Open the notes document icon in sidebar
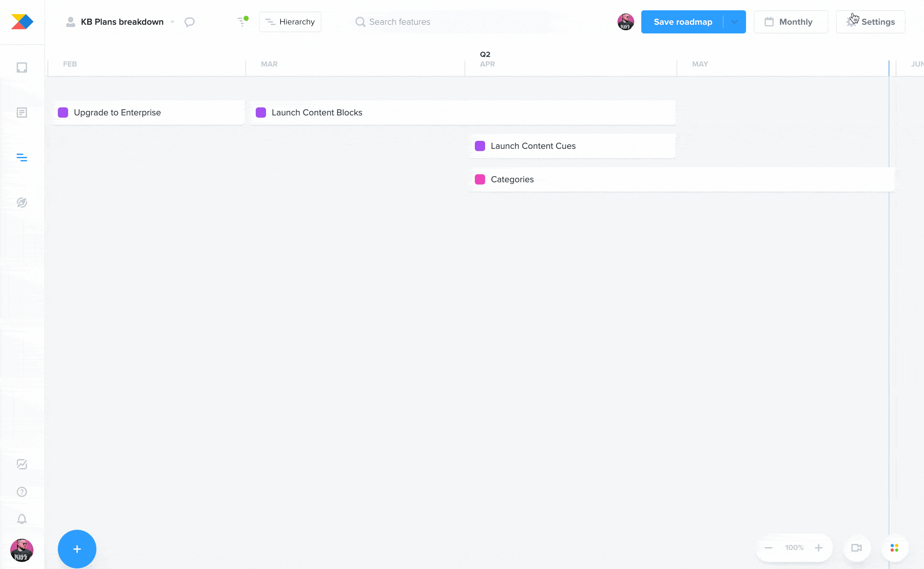Viewport: 924px width, 569px height. (x=22, y=113)
